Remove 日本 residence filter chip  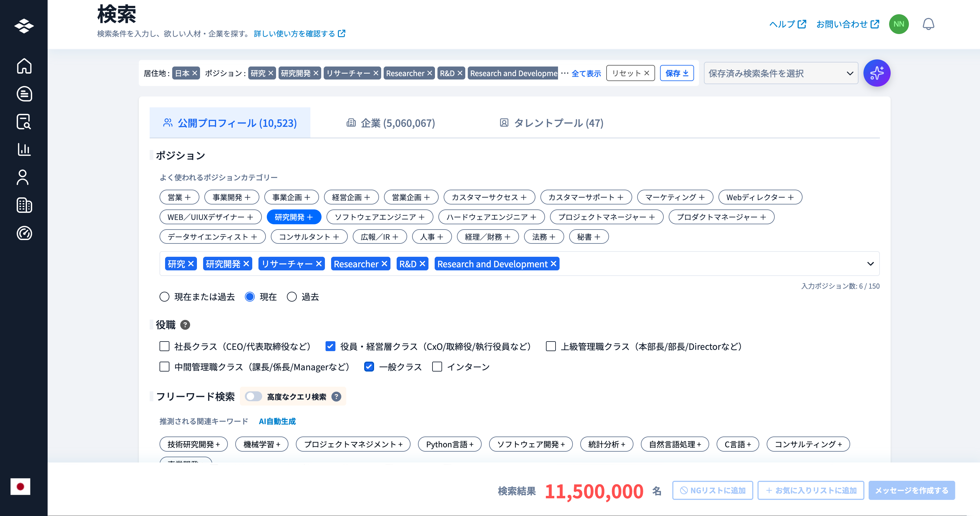tap(195, 73)
